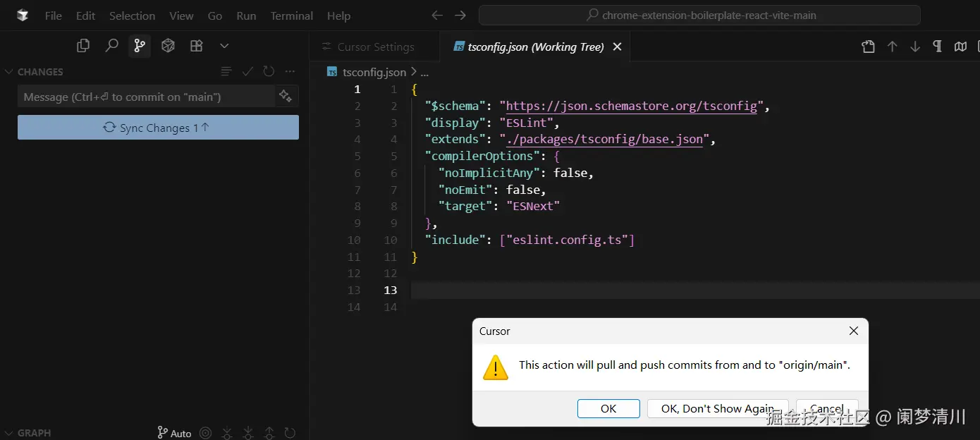The width and height of the screenshot is (980, 440).
Task: Click the Open File icon in editor toolbar
Action: pyautogui.click(x=869, y=47)
